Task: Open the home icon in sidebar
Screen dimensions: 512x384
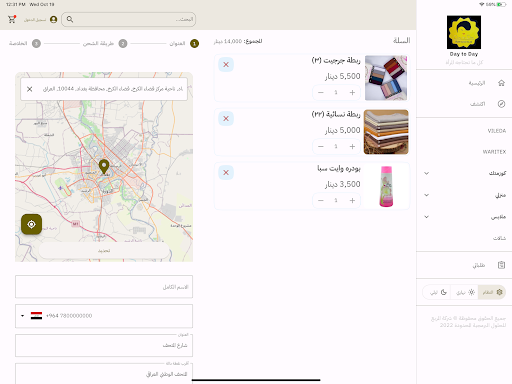Action: click(501, 83)
